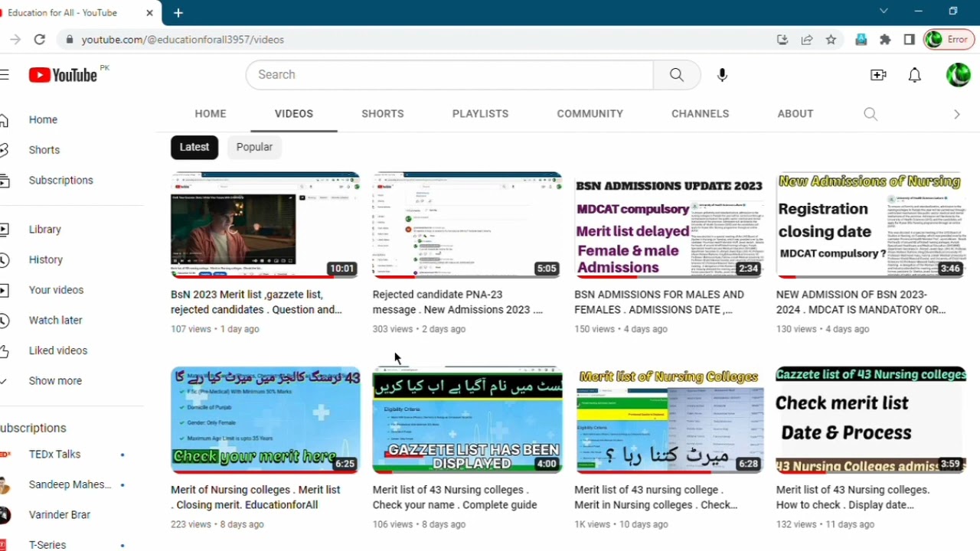Screen dimensions: 980x551
Task: Open Rejected candidate PNA-23 video thumbnail
Action: click(x=467, y=225)
